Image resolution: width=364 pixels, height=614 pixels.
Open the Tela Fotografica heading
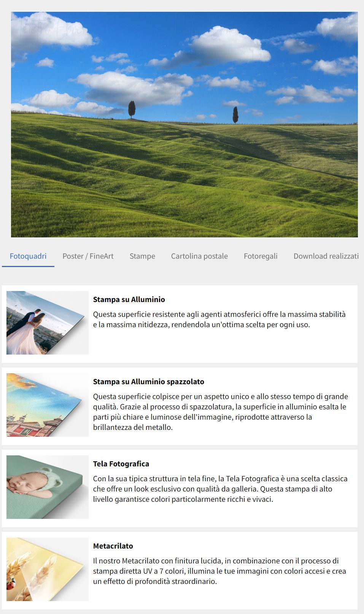(121, 464)
